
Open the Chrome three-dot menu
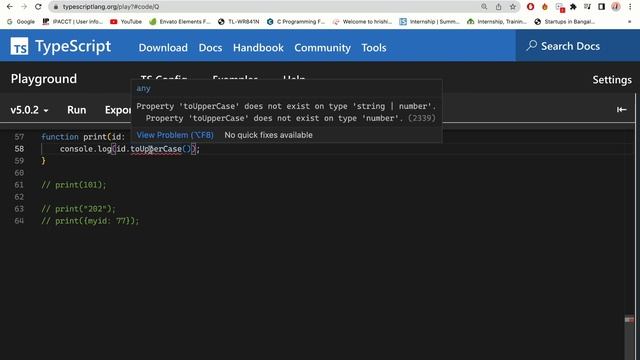click(630, 7)
